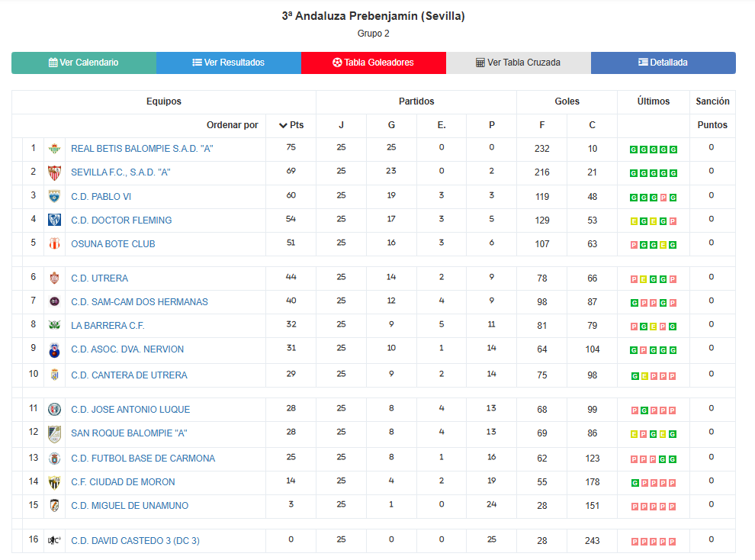The width and height of the screenshot is (755, 560).
Task: Open C.D. JOSE ANTONIO LUQUE link
Action: coord(130,409)
